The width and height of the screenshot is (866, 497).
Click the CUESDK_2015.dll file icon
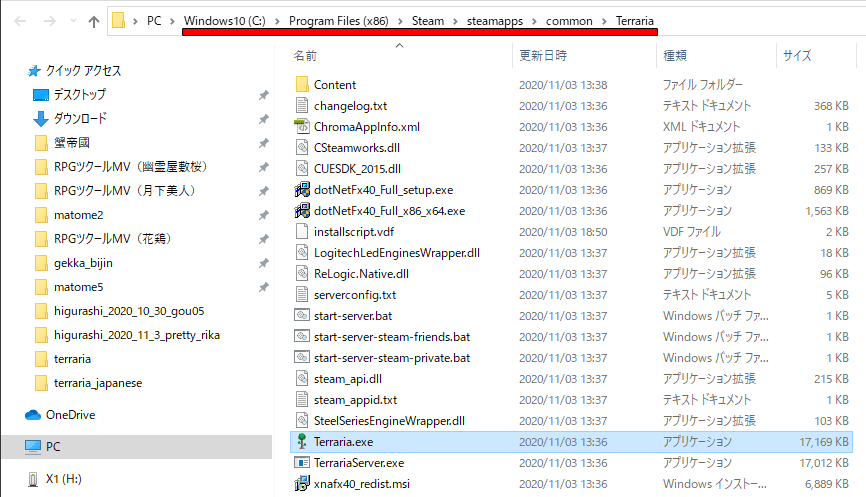pos(302,168)
